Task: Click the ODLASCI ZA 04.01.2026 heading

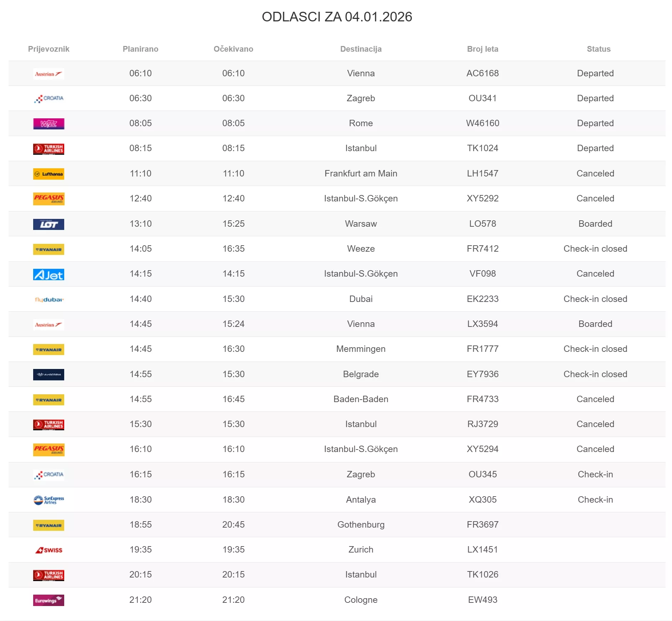Action: [x=337, y=17]
